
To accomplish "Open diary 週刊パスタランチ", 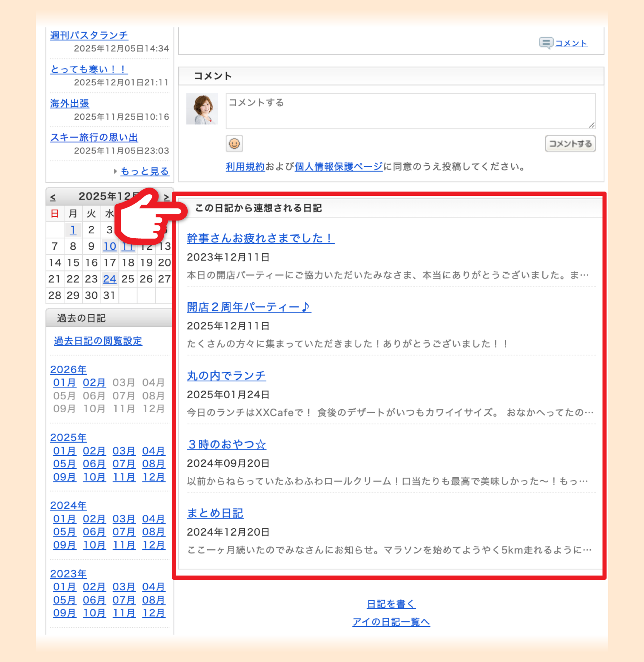I will 89,35.
